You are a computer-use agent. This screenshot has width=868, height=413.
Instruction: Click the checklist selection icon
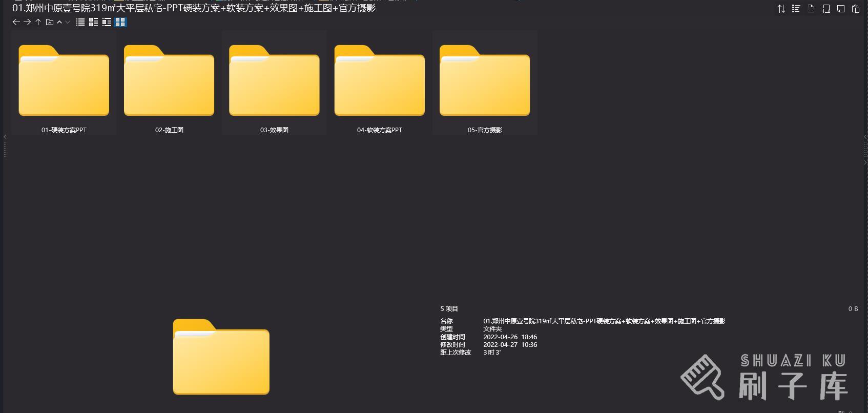[796, 9]
